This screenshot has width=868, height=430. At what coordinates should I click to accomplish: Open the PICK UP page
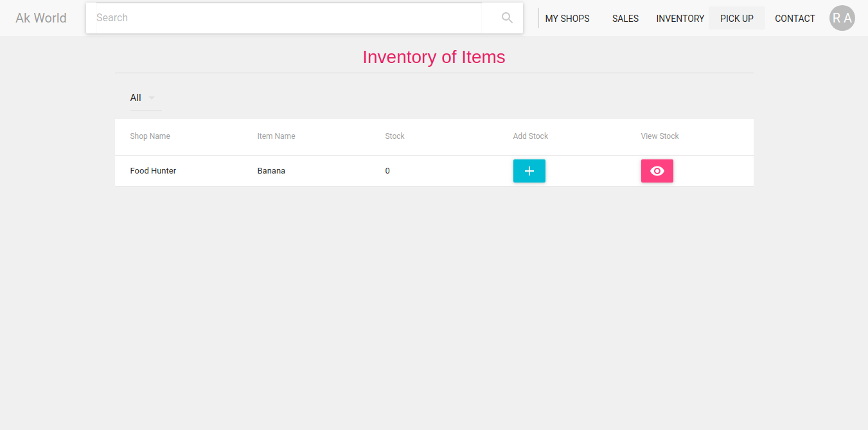point(736,19)
